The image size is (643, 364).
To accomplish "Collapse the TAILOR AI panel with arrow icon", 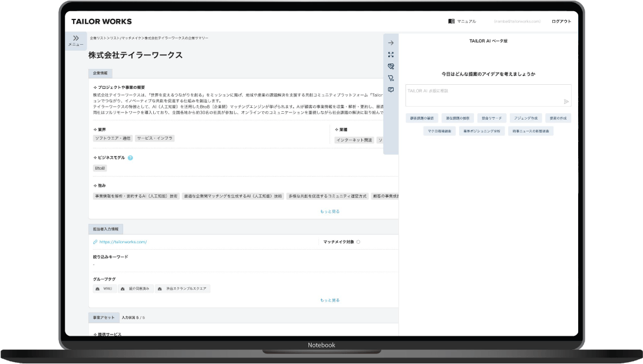I will pos(391,43).
